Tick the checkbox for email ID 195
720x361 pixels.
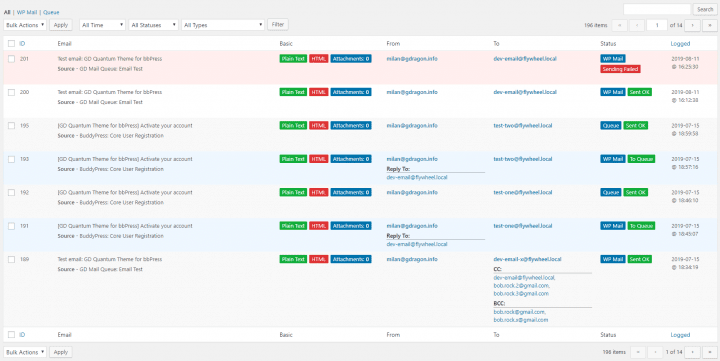click(x=11, y=126)
